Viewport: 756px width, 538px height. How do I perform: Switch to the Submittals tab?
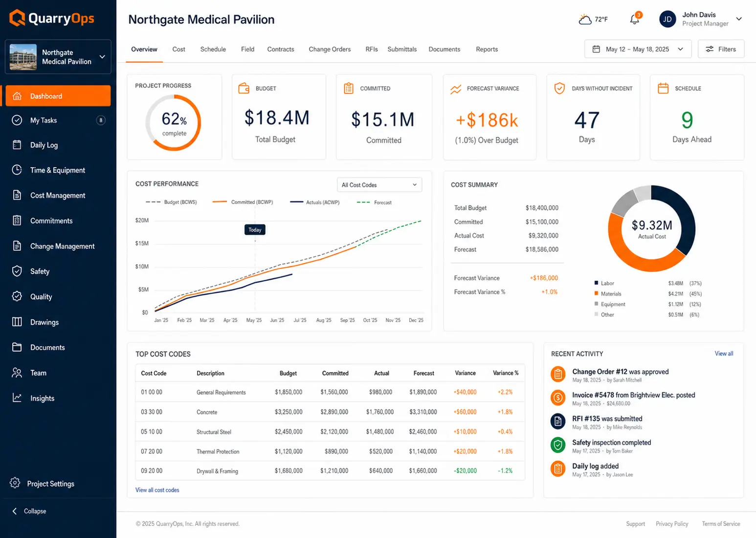tap(402, 49)
